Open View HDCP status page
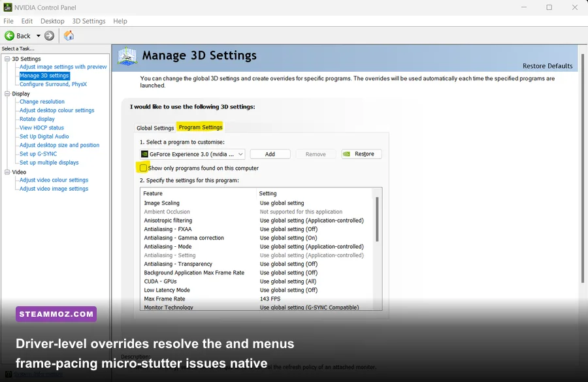The height and width of the screenshot is (382, 588). pyautogui.click(x=42, y=128)
